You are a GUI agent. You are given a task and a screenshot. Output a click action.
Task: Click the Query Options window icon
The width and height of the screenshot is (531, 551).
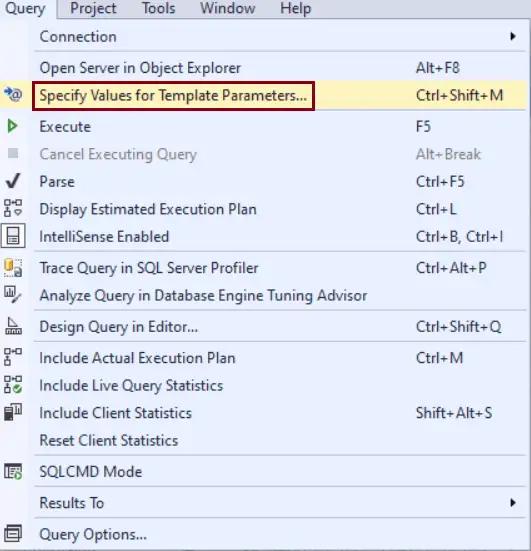click(13, 533)
